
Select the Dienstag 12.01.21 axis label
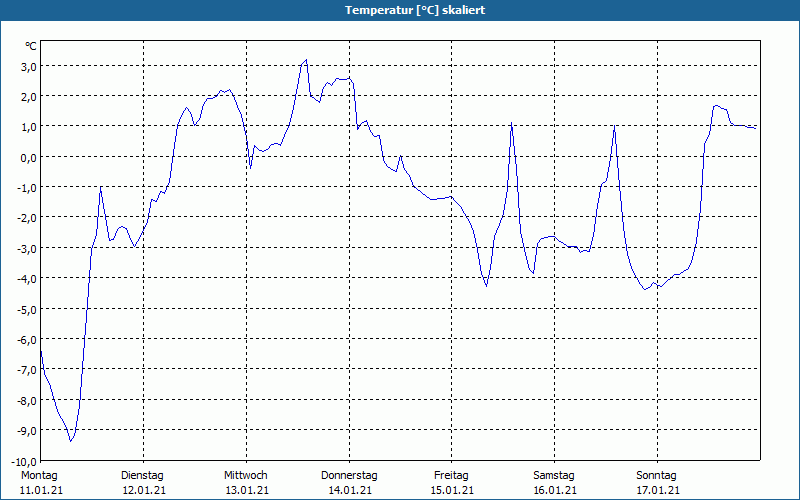pyautogui.click(x=143, y=483)
